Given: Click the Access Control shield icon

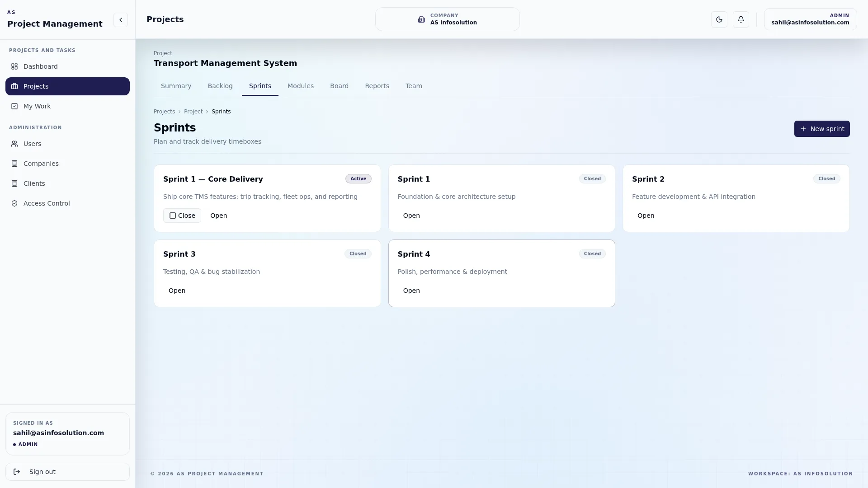Looking at the screenshot, I should 14,203.
